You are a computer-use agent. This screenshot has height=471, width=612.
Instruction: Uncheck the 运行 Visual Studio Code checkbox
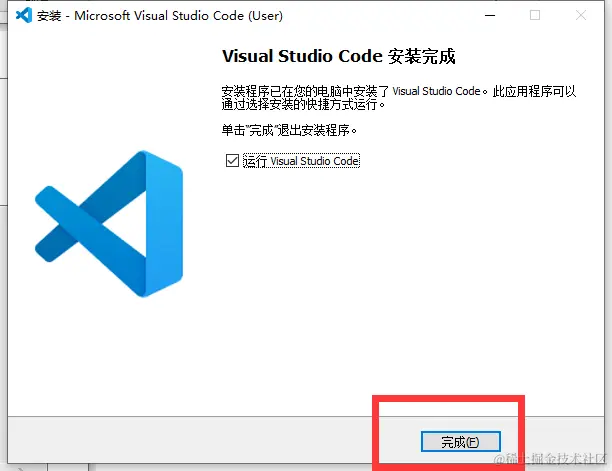(232, 160)
